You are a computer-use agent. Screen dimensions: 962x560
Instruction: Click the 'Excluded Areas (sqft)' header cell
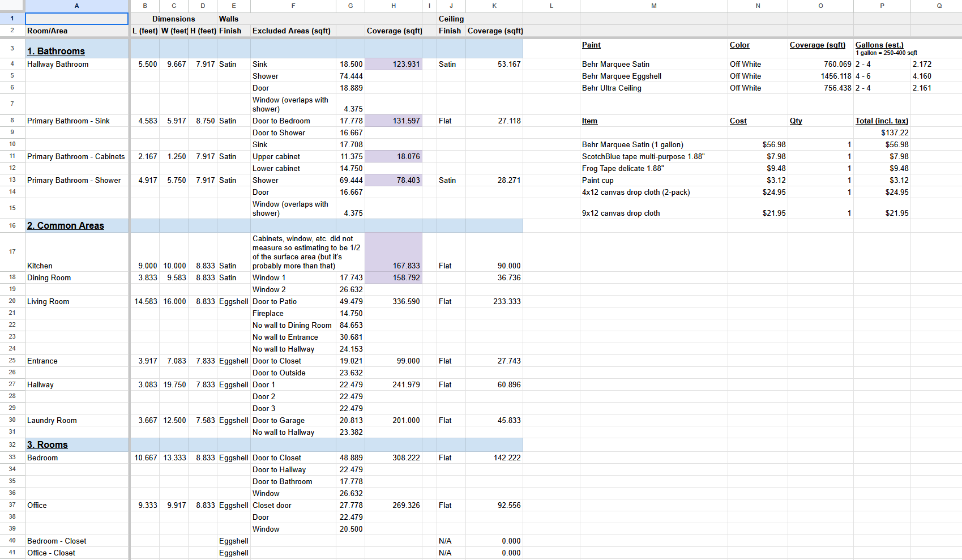click(292, 31)
